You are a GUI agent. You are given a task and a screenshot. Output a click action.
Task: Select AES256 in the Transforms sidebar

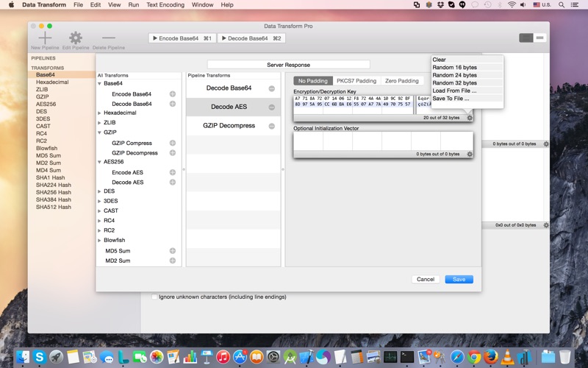pos(46,104)
